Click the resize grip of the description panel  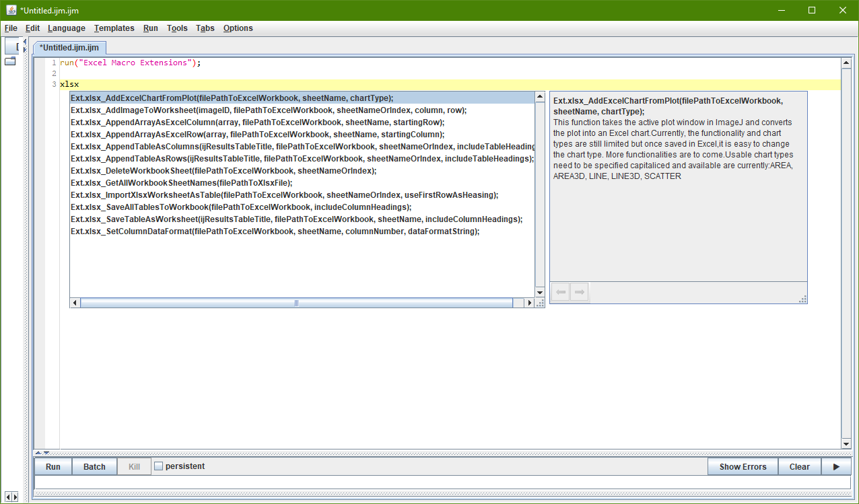(802, 299)
